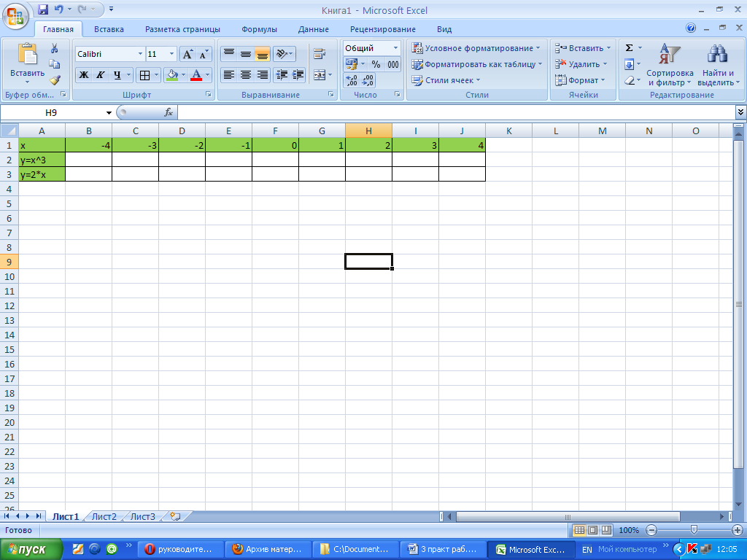Viewport: 747px width, 560px height.
Task: Undo the last action
Action: pyautogui.click(x=58, y=9)
